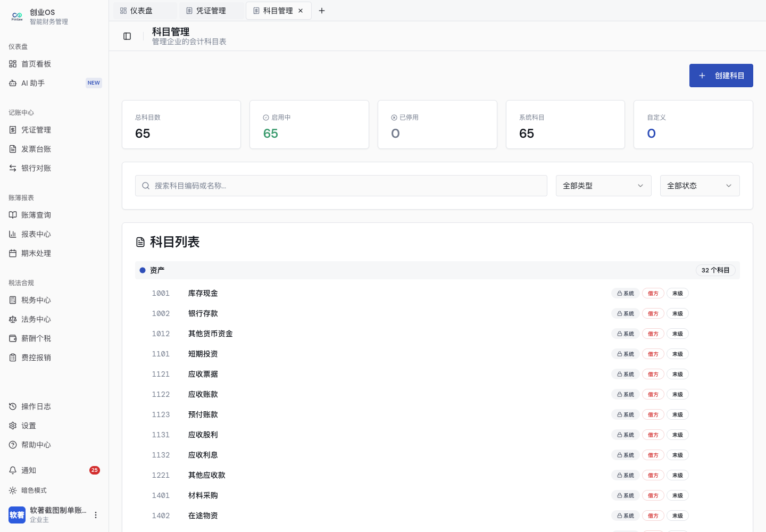The width and height of the screenshot is (766, 532).
Task: Click the 费控报销 clipboard icon
Action: click(13, 358)
